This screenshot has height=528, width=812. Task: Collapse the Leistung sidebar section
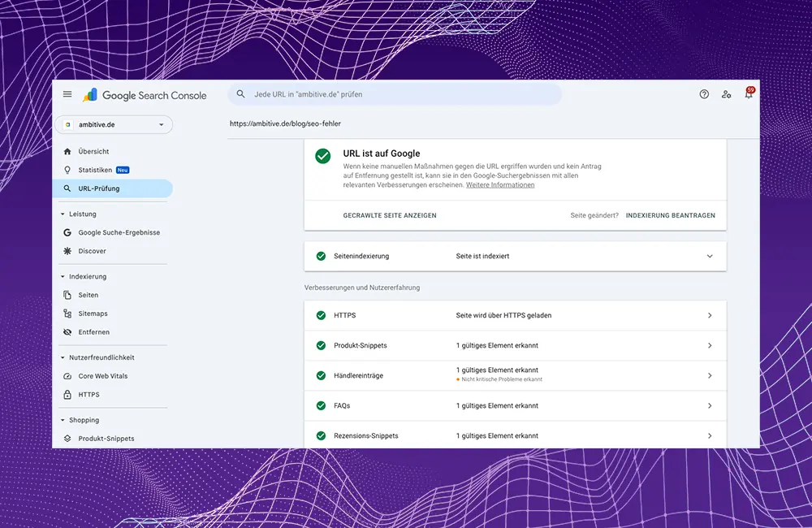tap(63, 214)
